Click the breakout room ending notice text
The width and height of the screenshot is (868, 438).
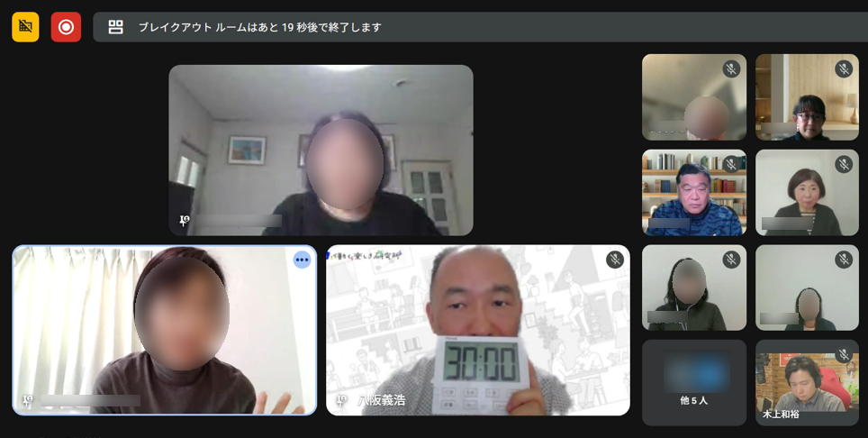coord(260,27)
